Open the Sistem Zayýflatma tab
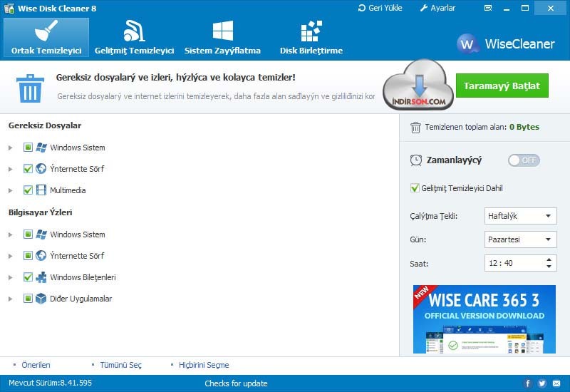The image size is (570, 392). pos(222,38)
